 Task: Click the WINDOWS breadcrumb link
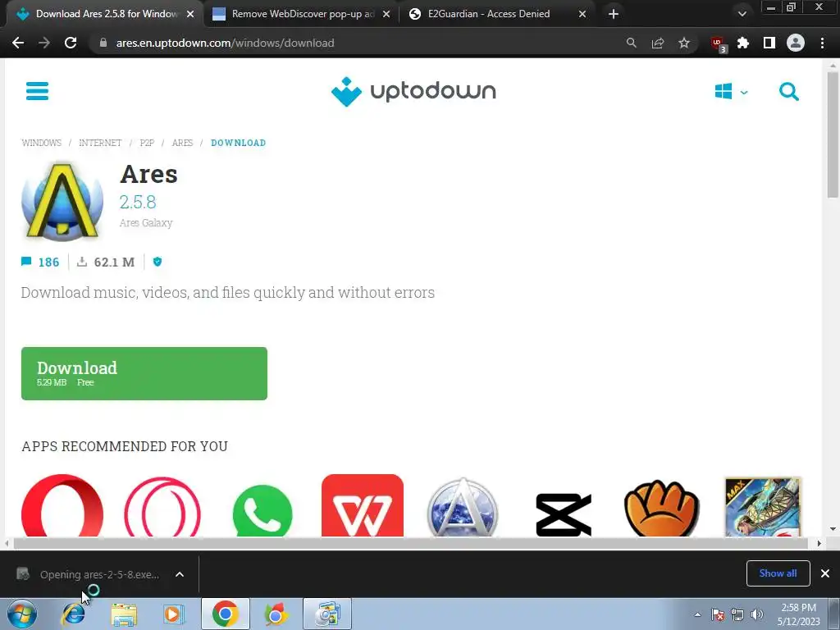pyautogui.click(x=41, y=143)
